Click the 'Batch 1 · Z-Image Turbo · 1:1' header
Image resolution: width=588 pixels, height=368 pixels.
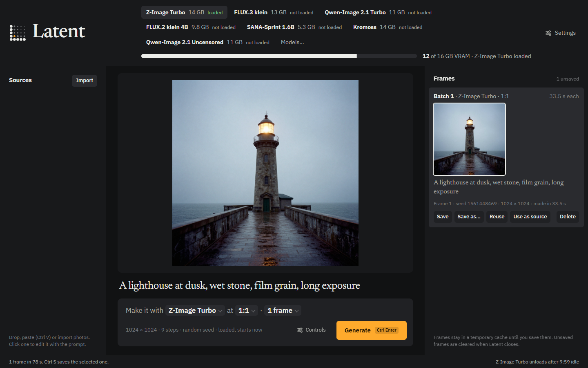coord(471,96)
